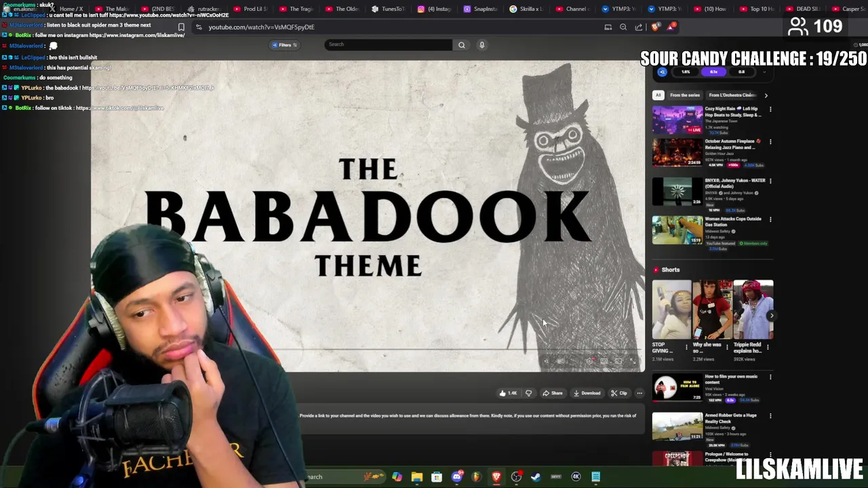Start voice search with the microphone icon

(x=482, y=45)
